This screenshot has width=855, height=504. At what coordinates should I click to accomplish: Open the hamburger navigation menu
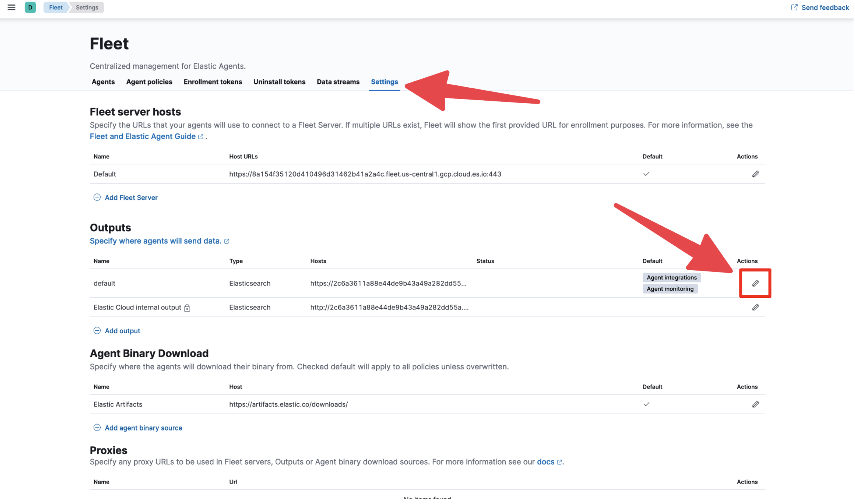[x=12, y=7]
